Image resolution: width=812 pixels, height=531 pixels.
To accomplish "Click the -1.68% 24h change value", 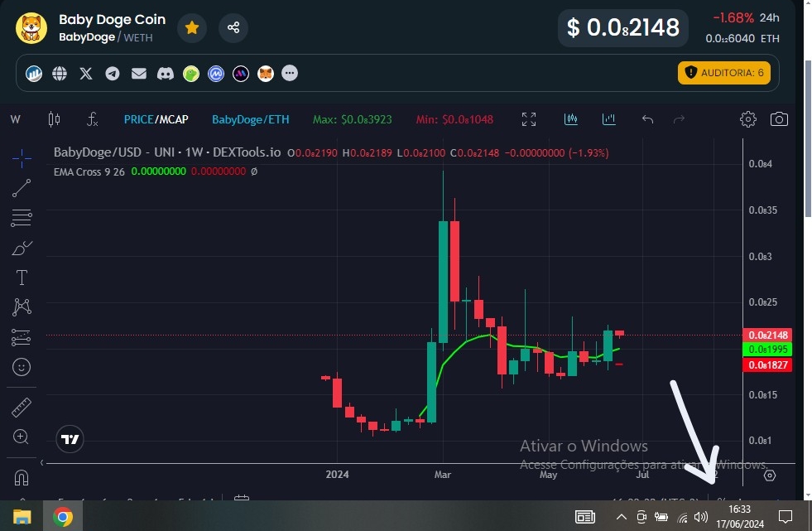I will 733,18.
